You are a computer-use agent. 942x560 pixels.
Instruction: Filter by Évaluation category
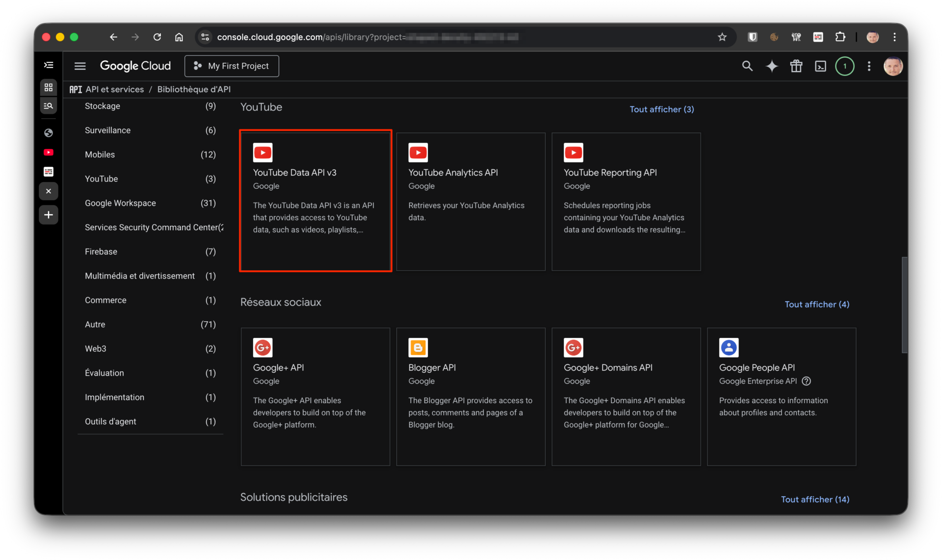click(150, 373)
